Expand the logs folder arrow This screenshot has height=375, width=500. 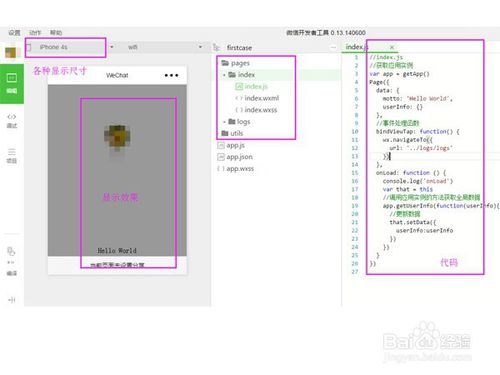[224, 122]
